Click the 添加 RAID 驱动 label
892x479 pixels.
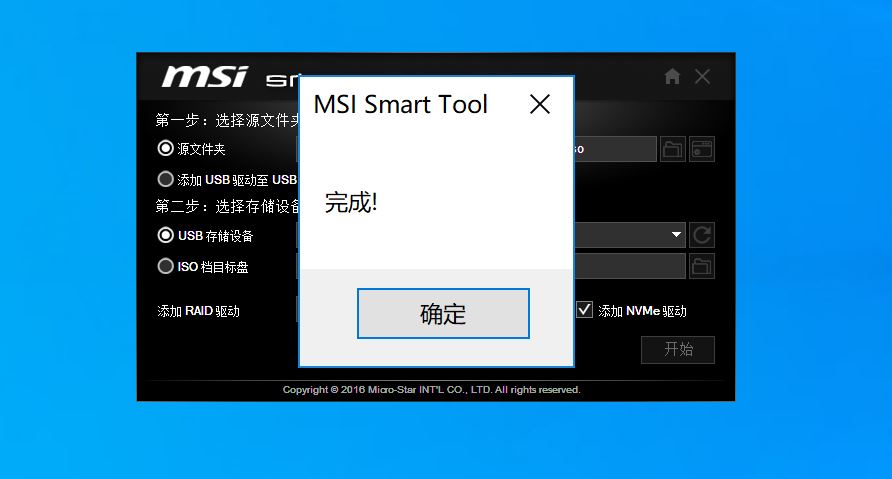click(x=199, y=311)
